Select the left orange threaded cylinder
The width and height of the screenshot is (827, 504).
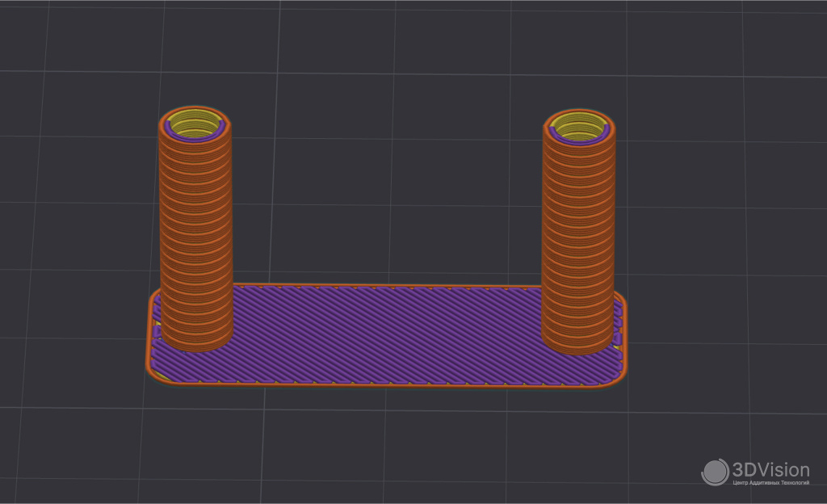pyautogui.click(x=196, y=234)
